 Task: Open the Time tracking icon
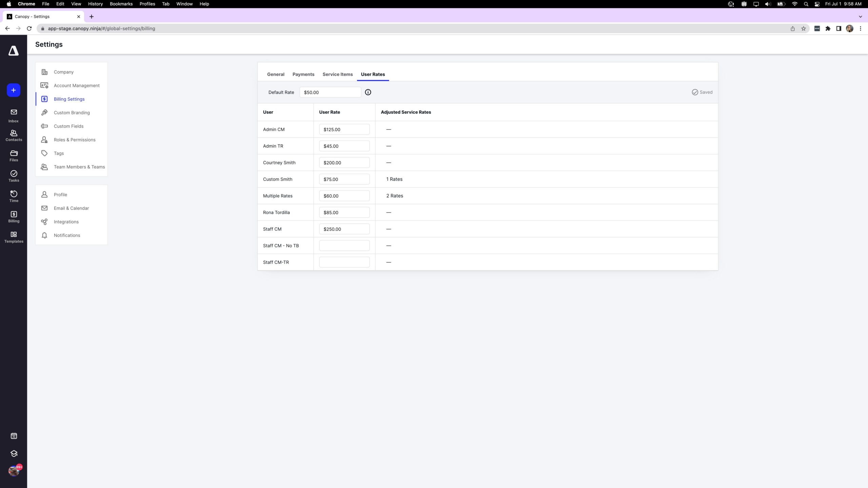[14, 196]
